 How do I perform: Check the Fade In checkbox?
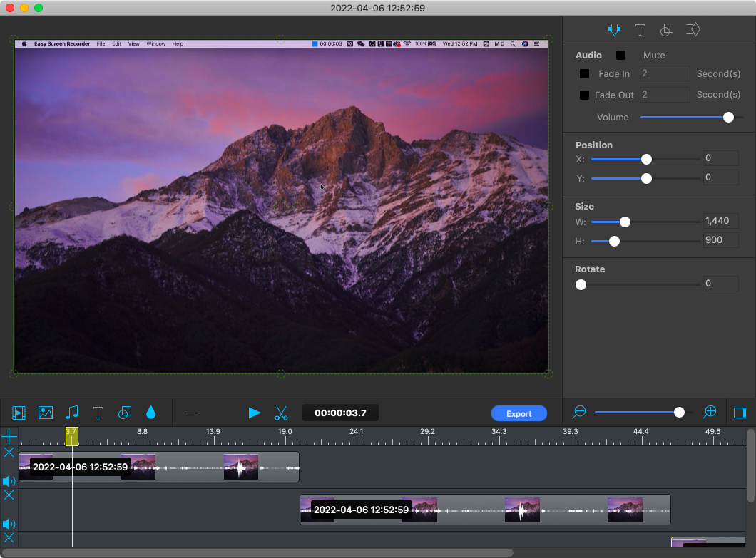coord(585,74)
